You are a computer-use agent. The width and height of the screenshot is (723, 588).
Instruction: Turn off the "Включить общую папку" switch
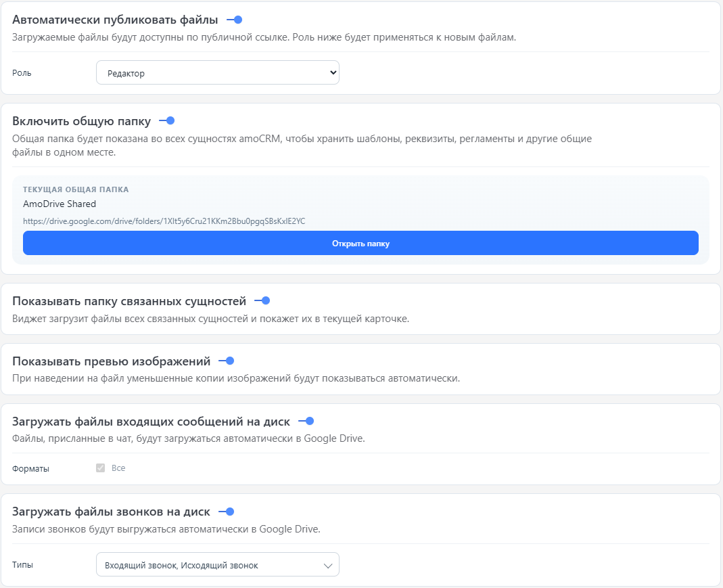(168, 120)
